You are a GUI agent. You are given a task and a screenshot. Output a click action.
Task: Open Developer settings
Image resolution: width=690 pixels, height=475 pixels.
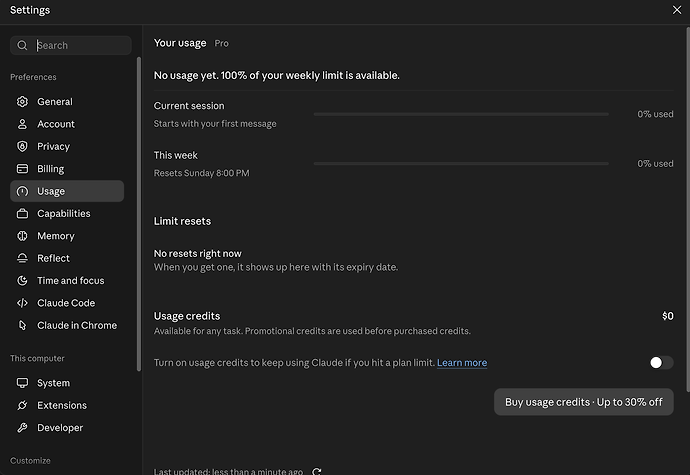[67, 428]
